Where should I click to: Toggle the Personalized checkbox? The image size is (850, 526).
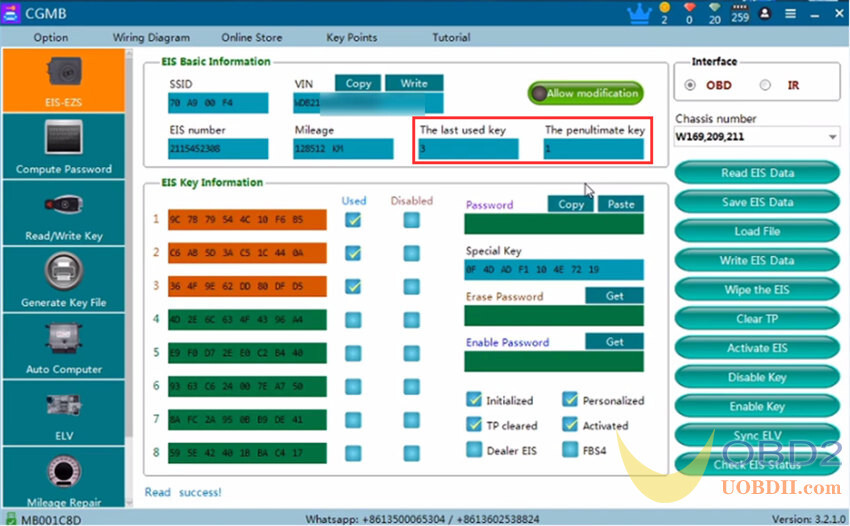pyautogui.click(x=570, y=400)
